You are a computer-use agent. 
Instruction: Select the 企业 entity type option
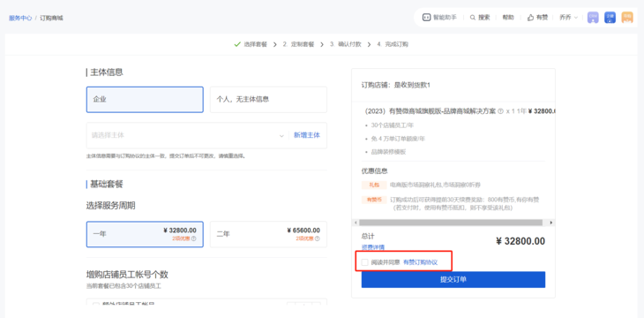coord(145,100)
